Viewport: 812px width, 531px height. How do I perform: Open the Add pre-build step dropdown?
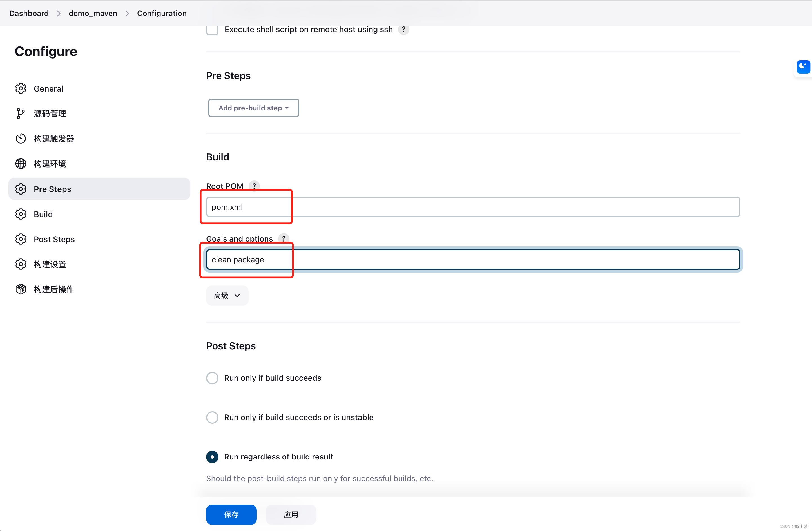click(x=253, y=108)
